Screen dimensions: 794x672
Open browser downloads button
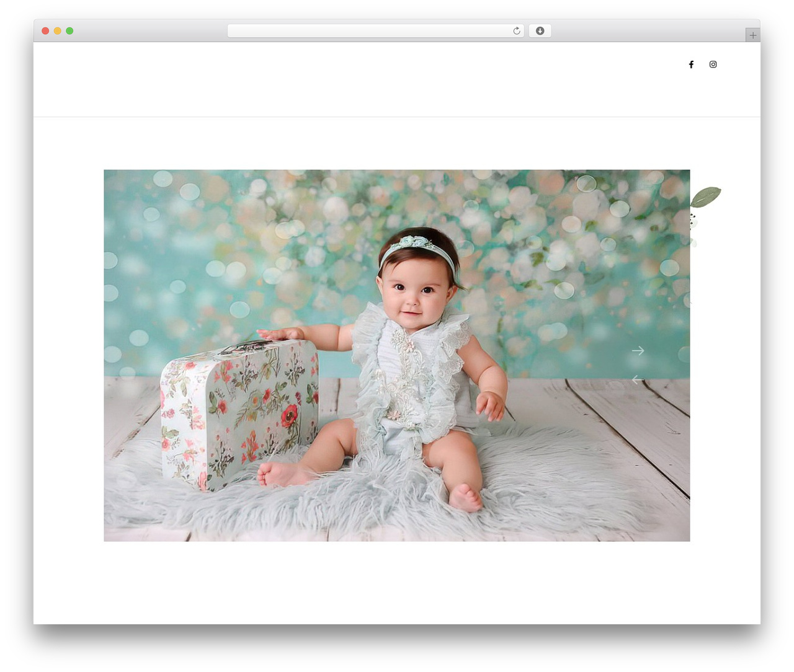point(540,31)
